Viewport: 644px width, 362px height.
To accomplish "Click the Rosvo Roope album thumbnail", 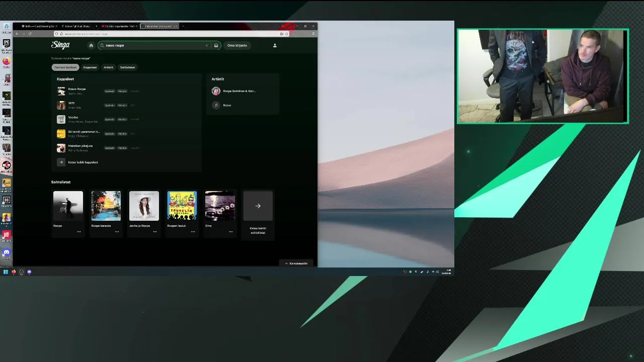I will click(x=61, y=91).
